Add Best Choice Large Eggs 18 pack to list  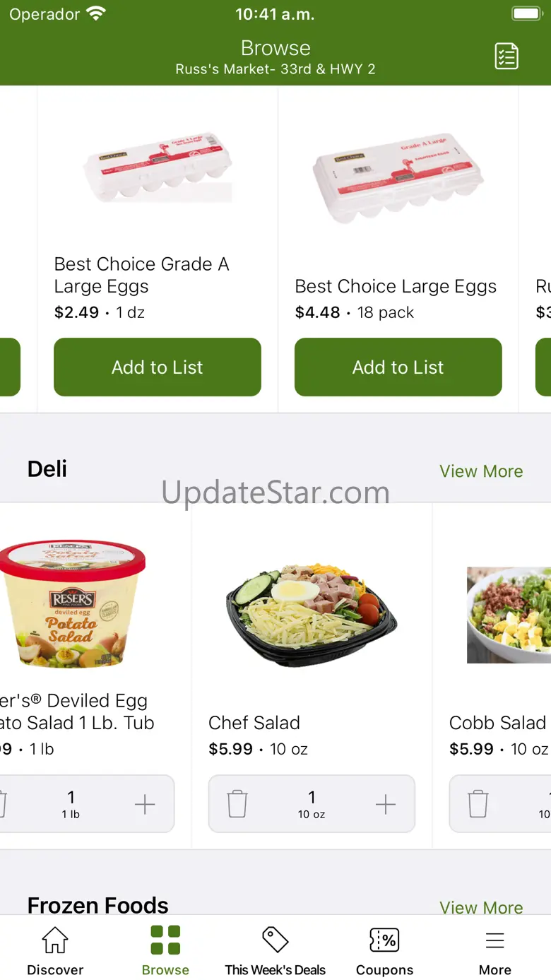coord(398,367)
